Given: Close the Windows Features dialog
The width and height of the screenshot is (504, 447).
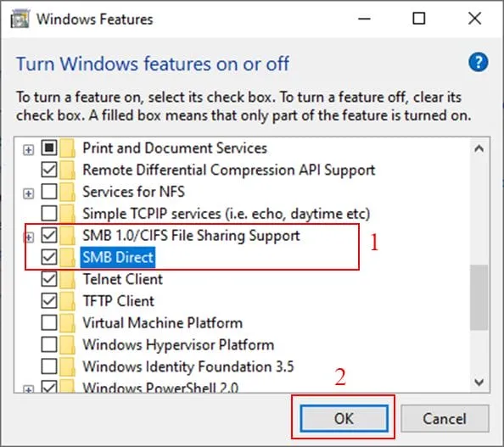Looking at the screenshot, I should pyautogui.click(x=474, y=19).
